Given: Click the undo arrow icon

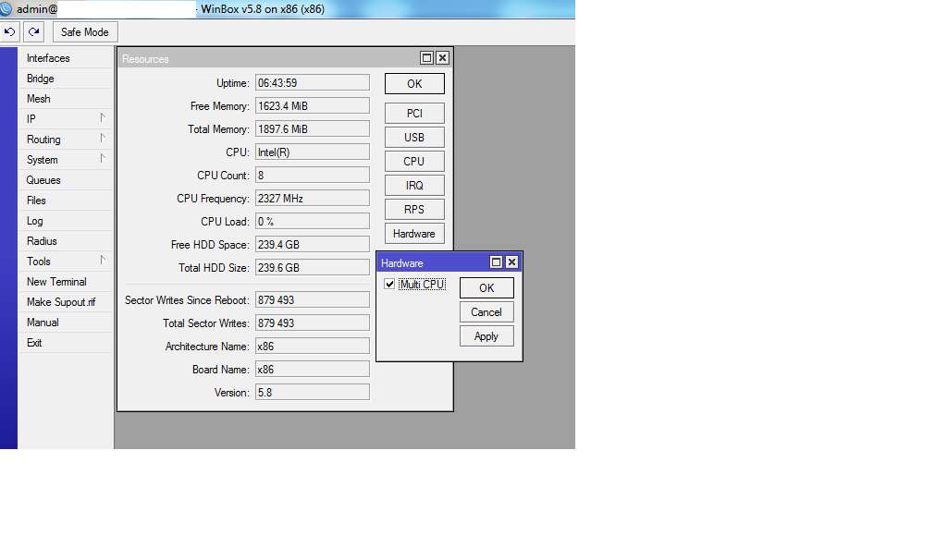Looking at the screenshot, I should 9,31.
